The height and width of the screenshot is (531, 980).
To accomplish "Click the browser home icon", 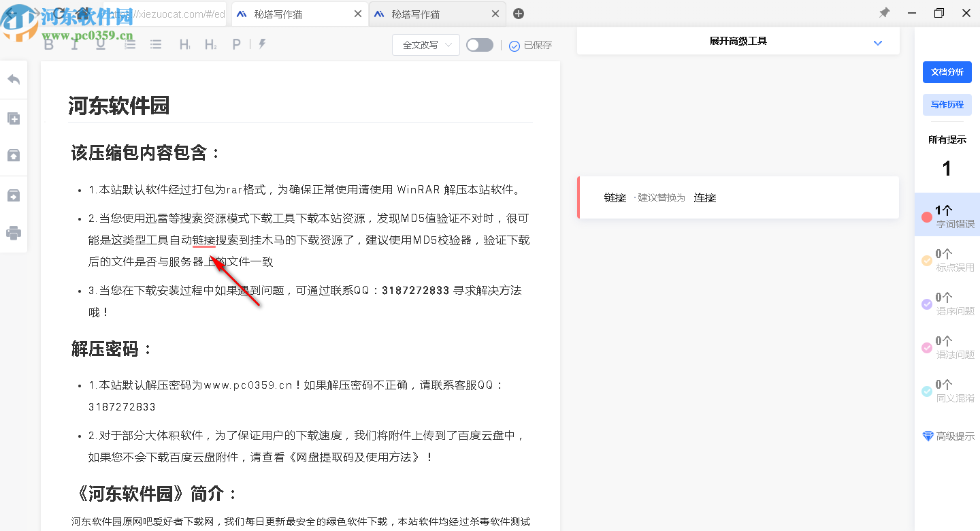I will point(83,14).
